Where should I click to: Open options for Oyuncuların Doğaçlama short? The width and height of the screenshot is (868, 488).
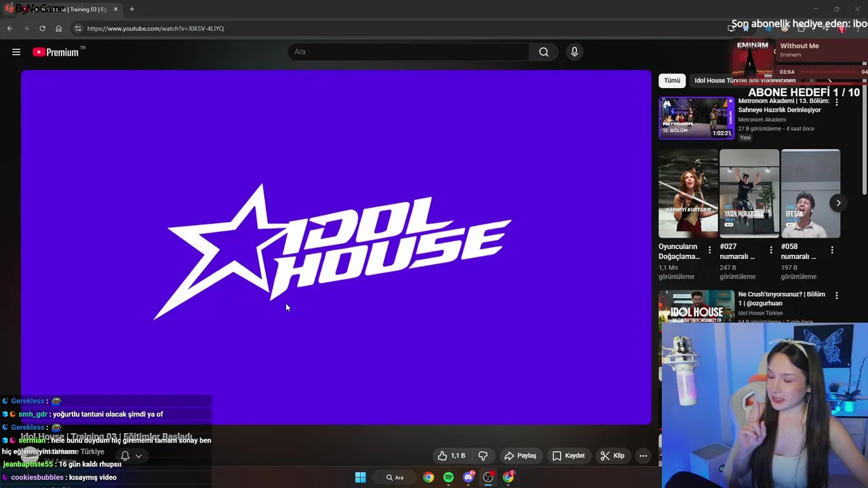[710, 250]
